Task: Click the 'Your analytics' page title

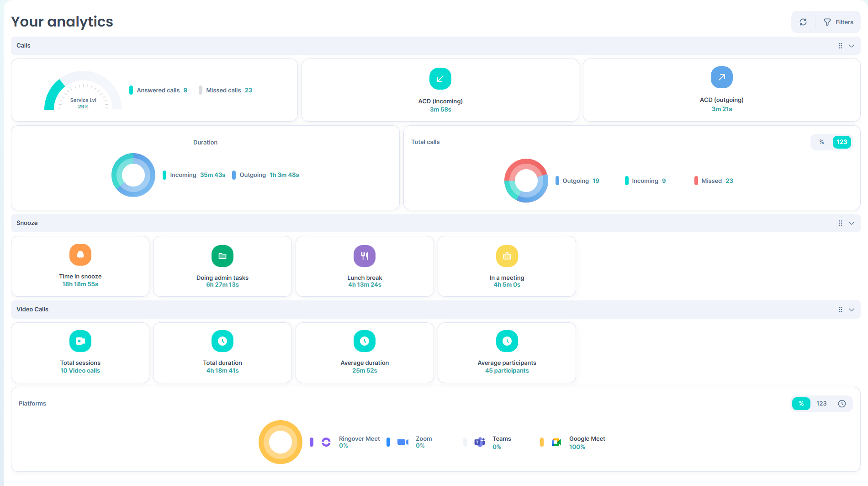Action: pos(62,21)
